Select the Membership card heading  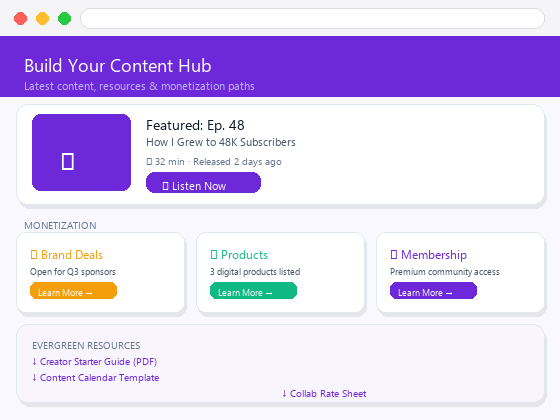(x=428, y=255)
